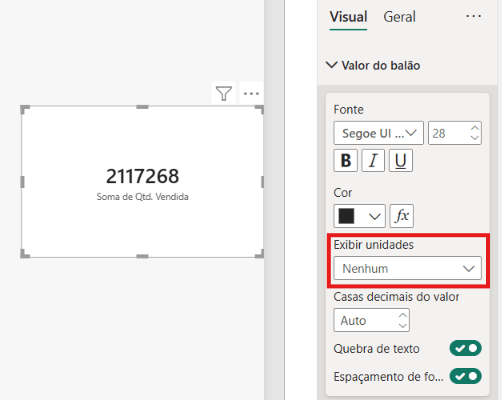Viewport: 502px width, 400px height.
Task: Open the format pane more options ellipsis
Action: point(473,16)
